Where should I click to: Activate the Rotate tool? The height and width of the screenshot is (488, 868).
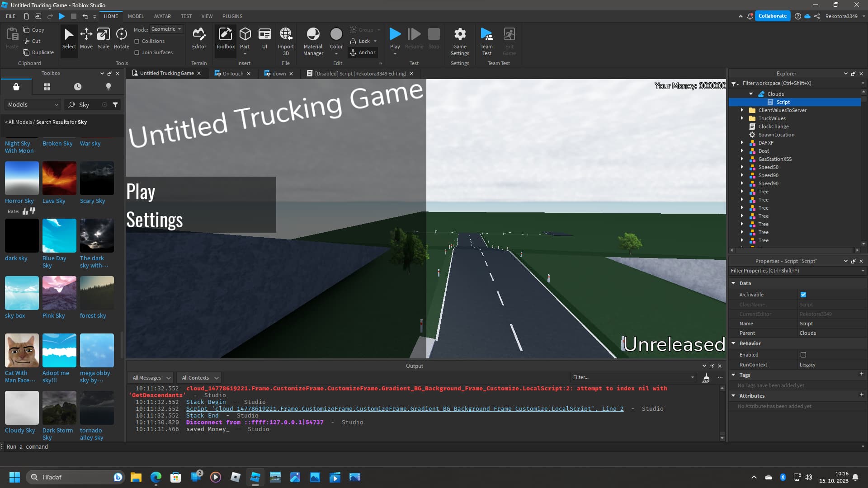[121, 38]
